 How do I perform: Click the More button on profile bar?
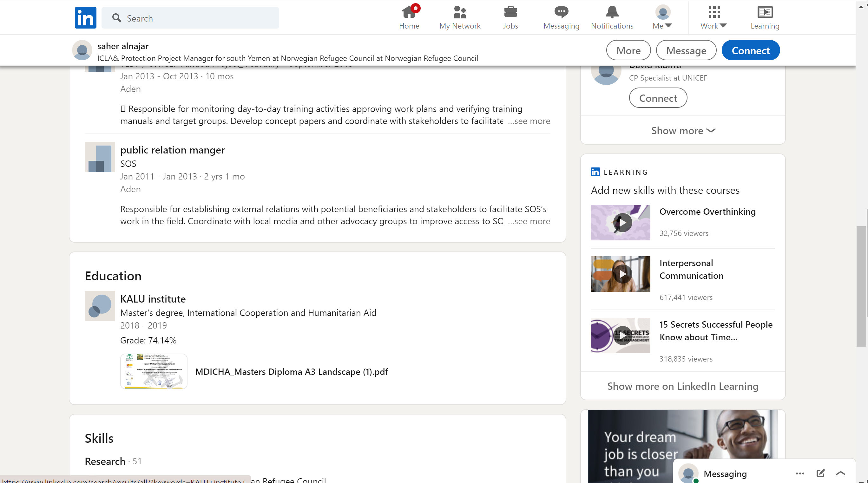pyautogui.click(x=628, y=50)
